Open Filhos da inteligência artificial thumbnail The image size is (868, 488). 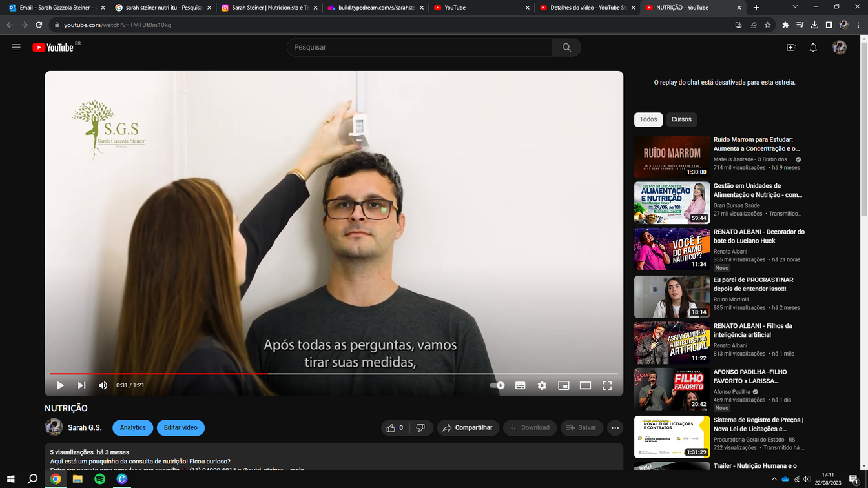point(672,343)
